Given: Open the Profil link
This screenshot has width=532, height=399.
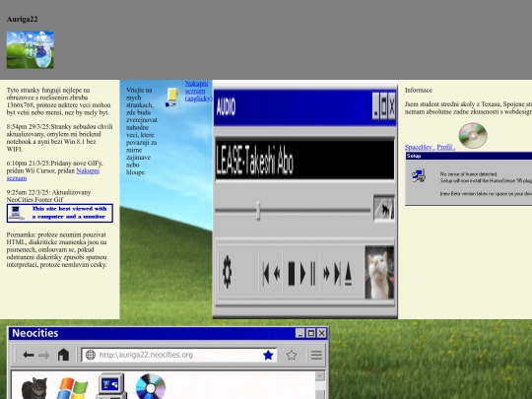Looking at the screenshot, I should tap(445, 147).
